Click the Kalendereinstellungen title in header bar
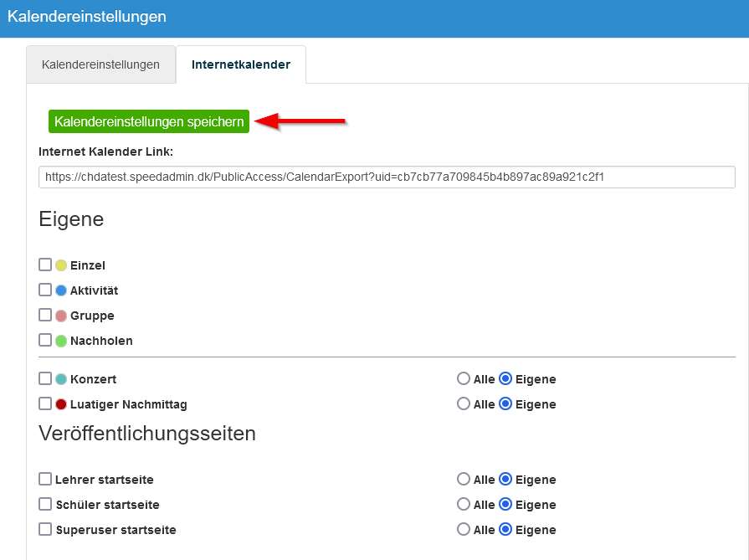 (x=87, y=16)
